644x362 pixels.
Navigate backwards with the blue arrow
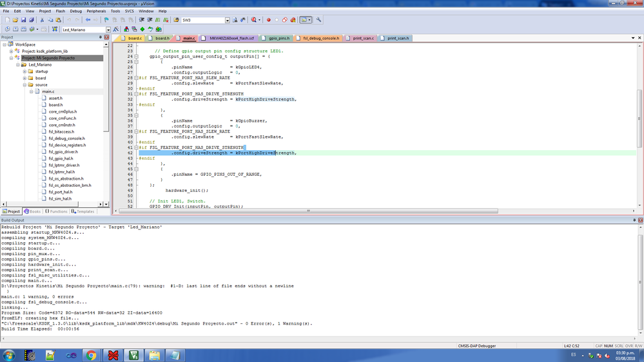click(x=88, y=20)
